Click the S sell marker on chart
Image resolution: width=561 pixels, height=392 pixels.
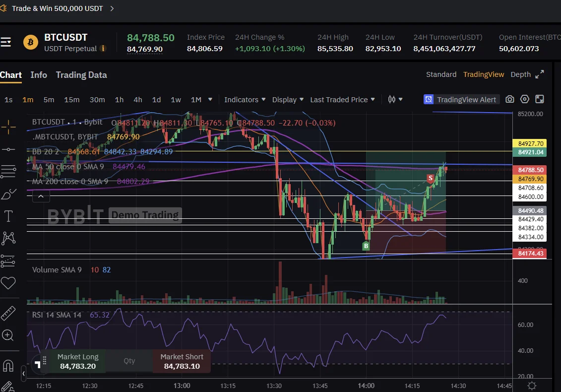point(431,178)
